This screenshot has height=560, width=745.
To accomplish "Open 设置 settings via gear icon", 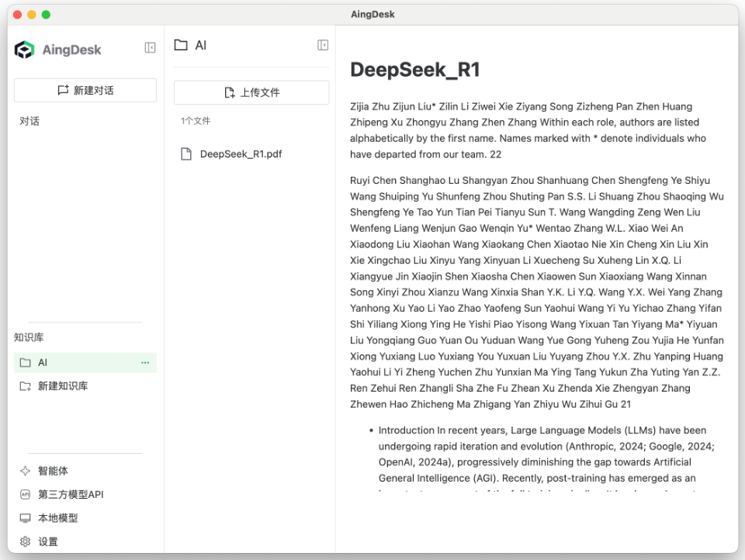I will pyautogui.click(x=26, y=541).
